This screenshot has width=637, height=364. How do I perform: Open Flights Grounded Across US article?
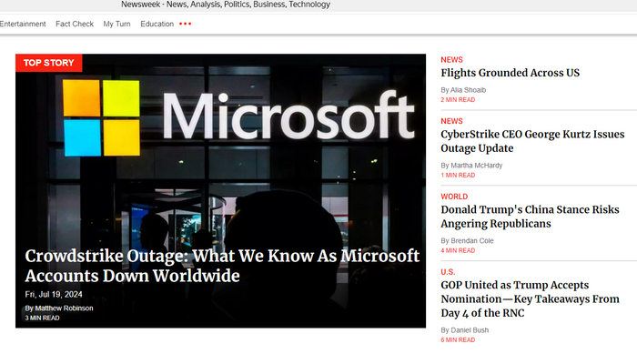coord(511,73)
